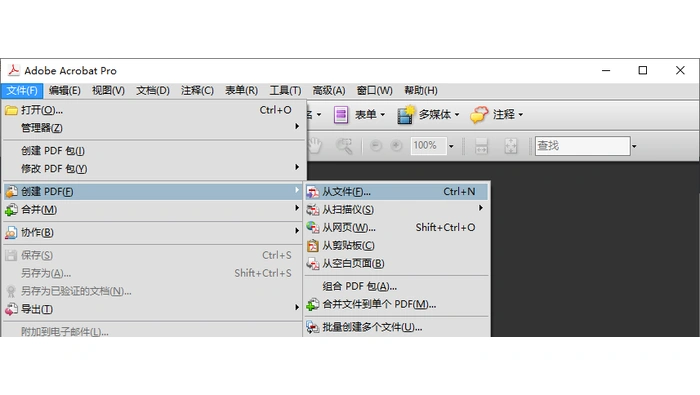Viewport: 700px width, 395px height.
Task: Select 修改 PDF 包(Y) menu entry
Action: [154, 169]
